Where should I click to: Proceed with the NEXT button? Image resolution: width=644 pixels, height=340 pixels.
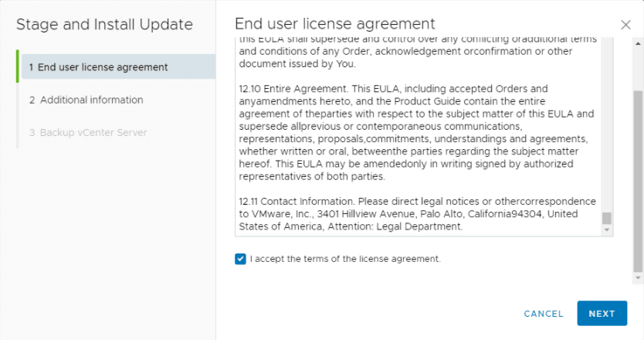point(602,314)
